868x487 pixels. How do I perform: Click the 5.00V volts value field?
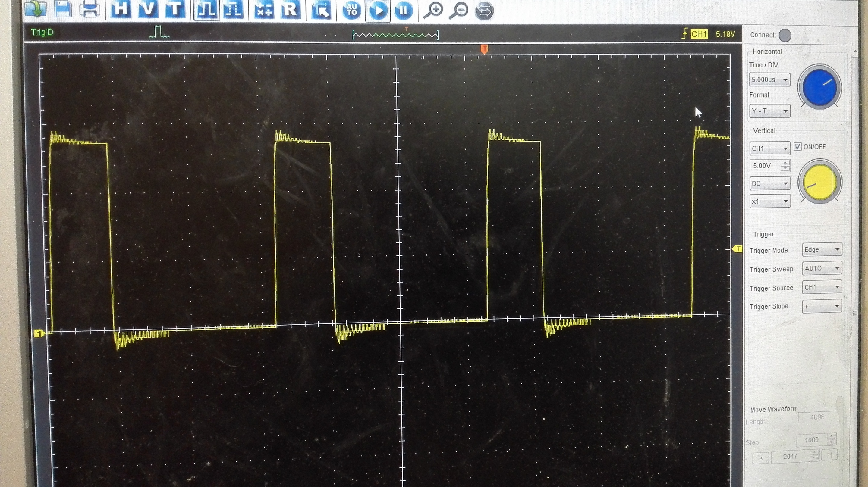(764, 166)
